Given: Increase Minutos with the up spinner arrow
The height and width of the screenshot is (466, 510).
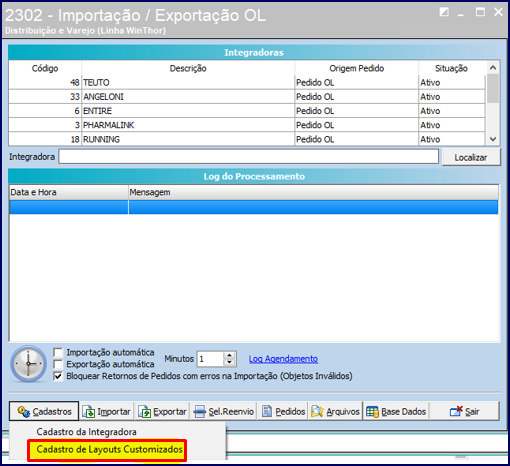Looking at the screenshot, I should point(229,355).
